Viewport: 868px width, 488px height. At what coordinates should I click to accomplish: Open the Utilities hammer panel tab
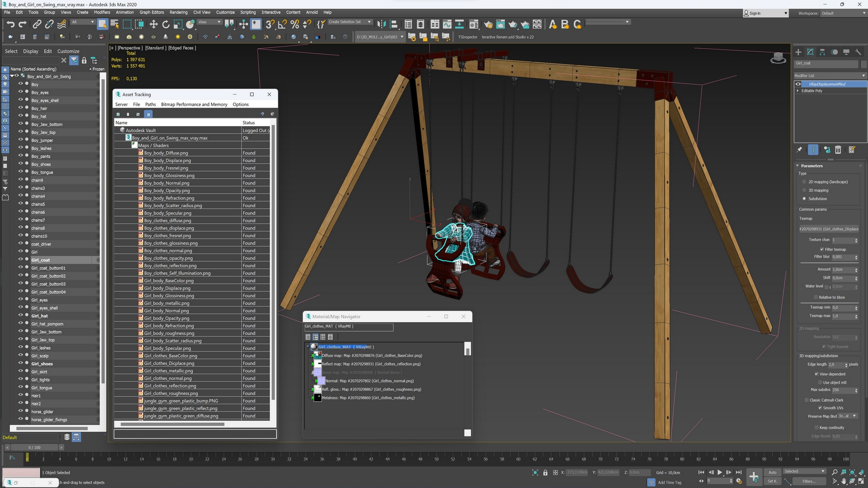858,52
